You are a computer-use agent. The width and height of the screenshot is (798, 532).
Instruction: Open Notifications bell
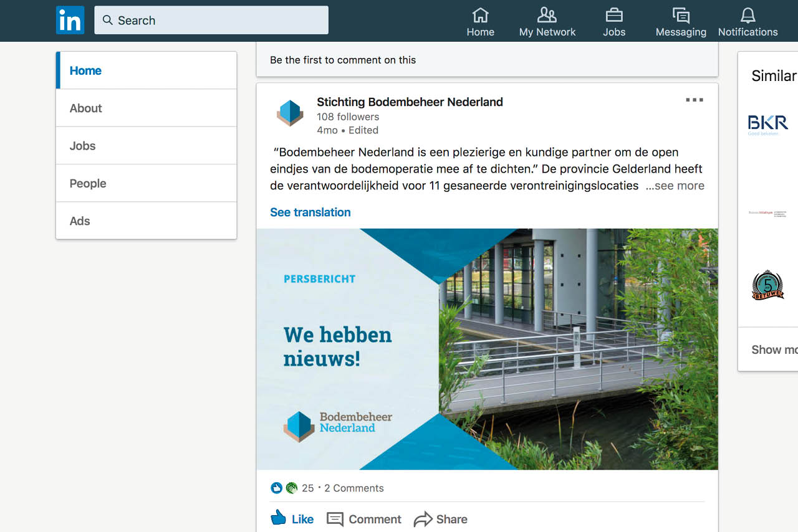(x=748, y=22)
